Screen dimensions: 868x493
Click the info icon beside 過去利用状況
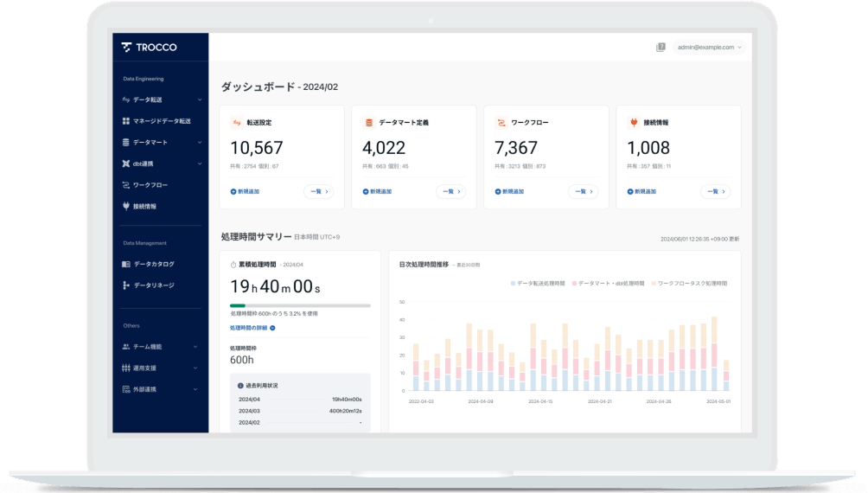pos(240,385)
